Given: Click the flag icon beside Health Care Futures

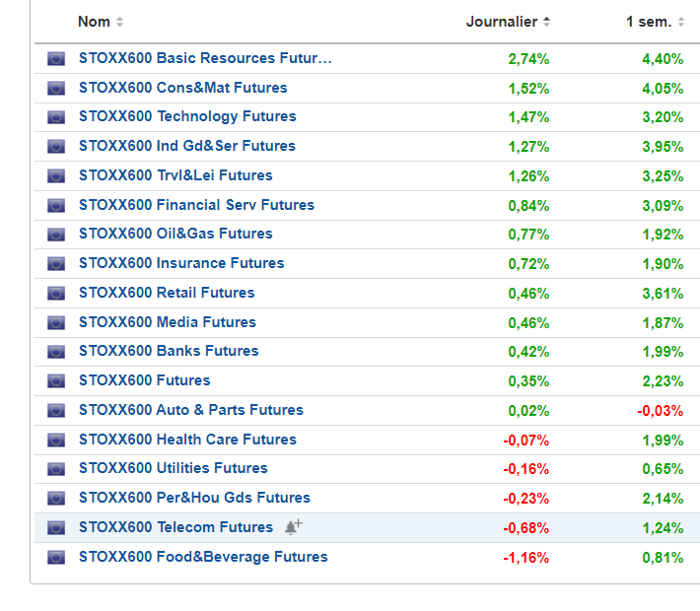Looking at the screenshot, I should tap(55, 440).
